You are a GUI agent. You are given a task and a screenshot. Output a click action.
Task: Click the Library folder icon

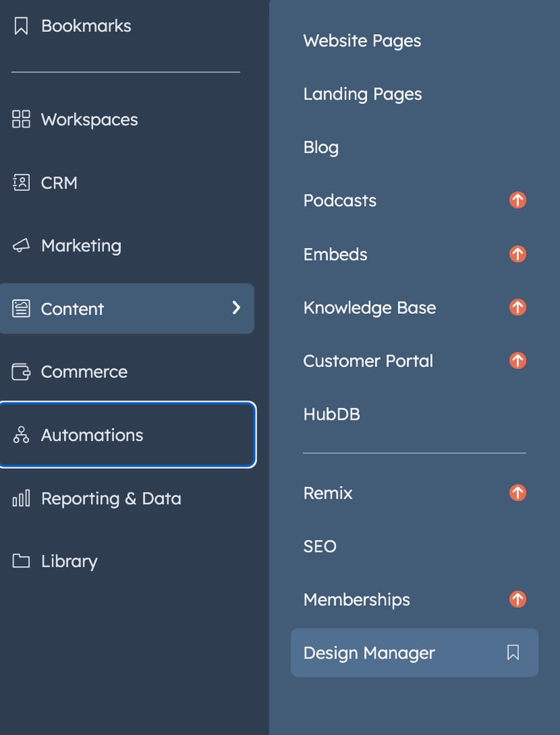20,560
